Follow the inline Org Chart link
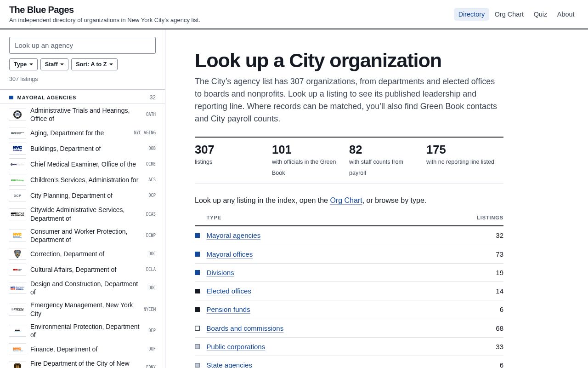 point(346,201)
